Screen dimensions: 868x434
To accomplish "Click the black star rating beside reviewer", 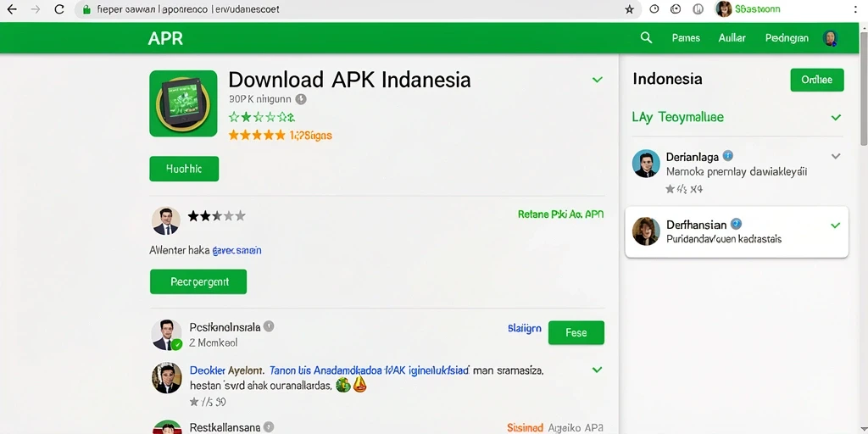I will [216, 216].
